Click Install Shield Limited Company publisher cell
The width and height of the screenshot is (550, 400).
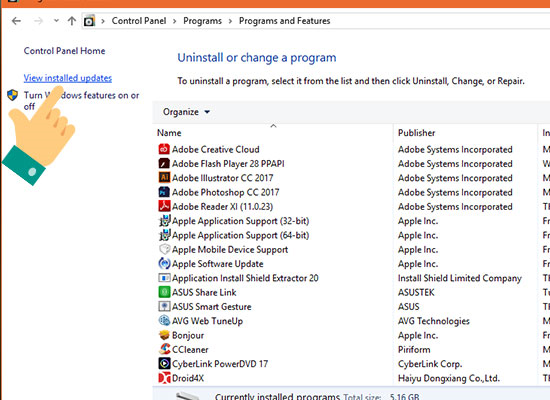(x=460, y=278)
